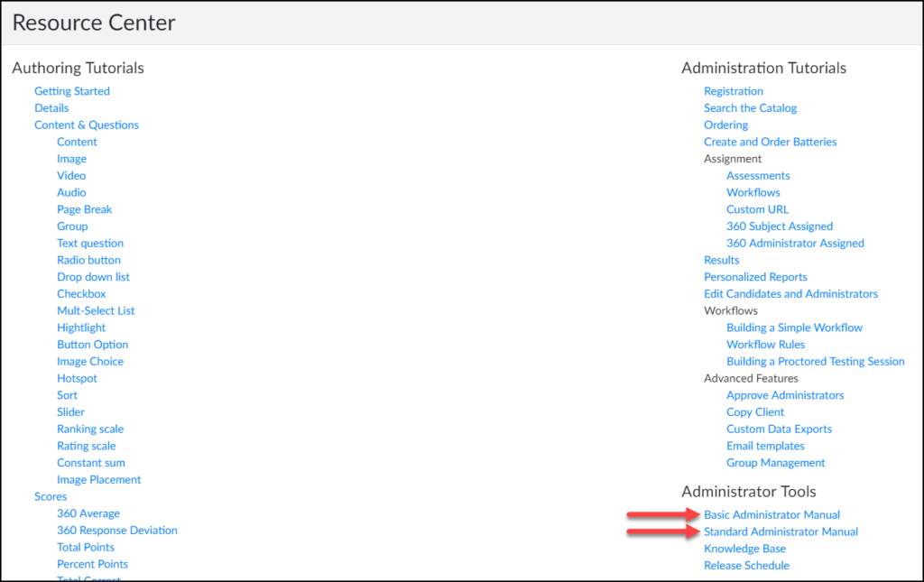Open the Group Management tutorial
Image resolution: width=924 pixels, height=582 pixels.
pyautogui.click(x=775, y=463)
